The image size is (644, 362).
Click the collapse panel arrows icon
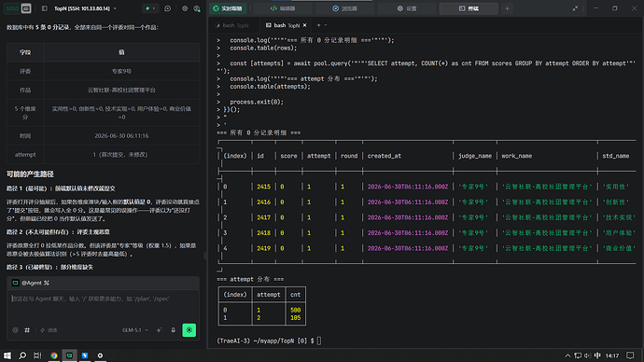coord(575,8)
